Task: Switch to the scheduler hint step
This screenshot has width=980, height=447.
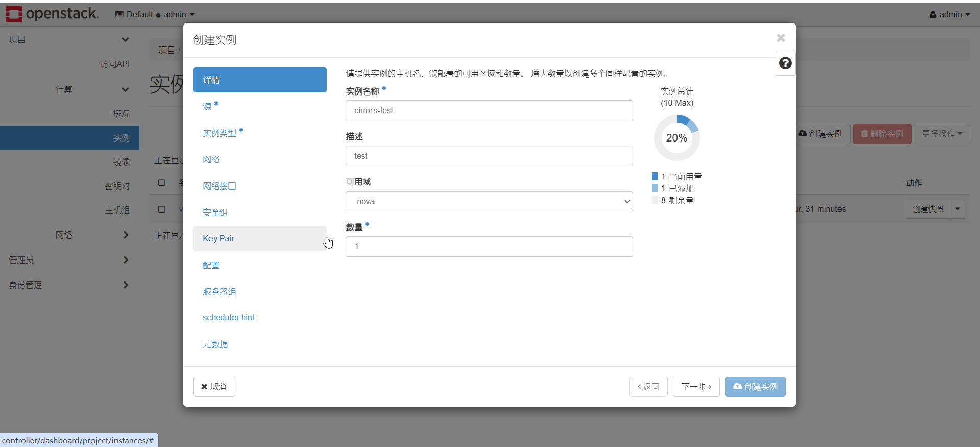Action: [260, 318]
